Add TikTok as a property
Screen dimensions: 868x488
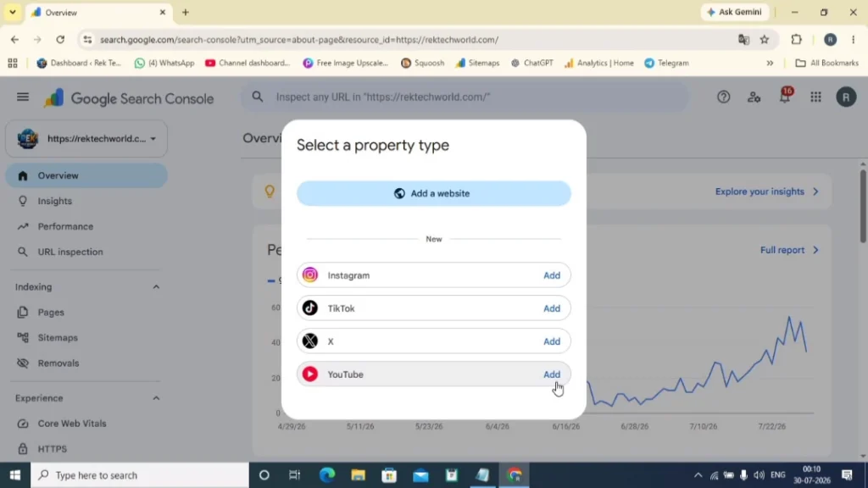(x=551, y=308)
